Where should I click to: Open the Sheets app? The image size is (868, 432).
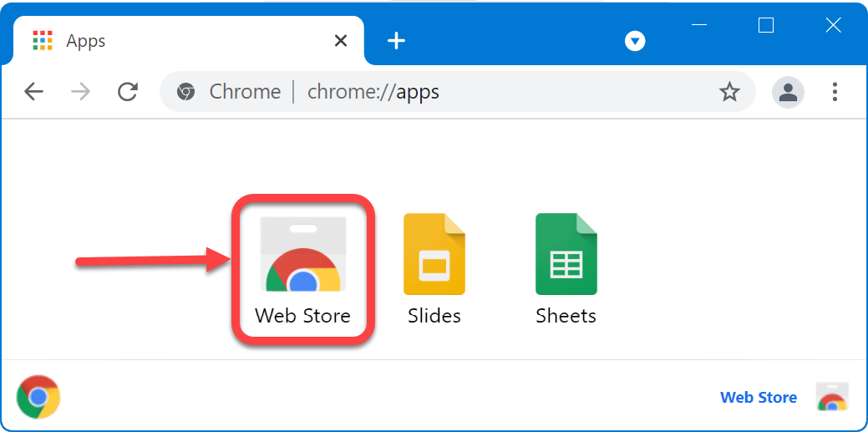point(566,254)
